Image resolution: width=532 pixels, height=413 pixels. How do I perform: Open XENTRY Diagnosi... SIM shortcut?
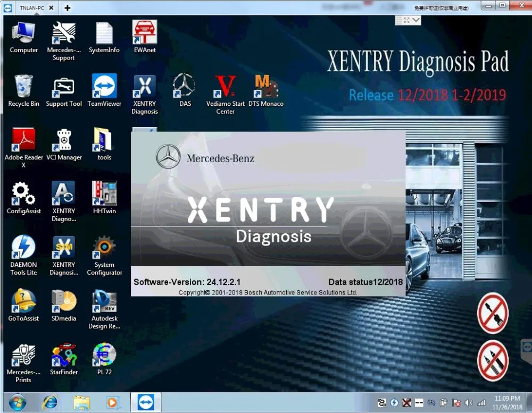point(63,256)
